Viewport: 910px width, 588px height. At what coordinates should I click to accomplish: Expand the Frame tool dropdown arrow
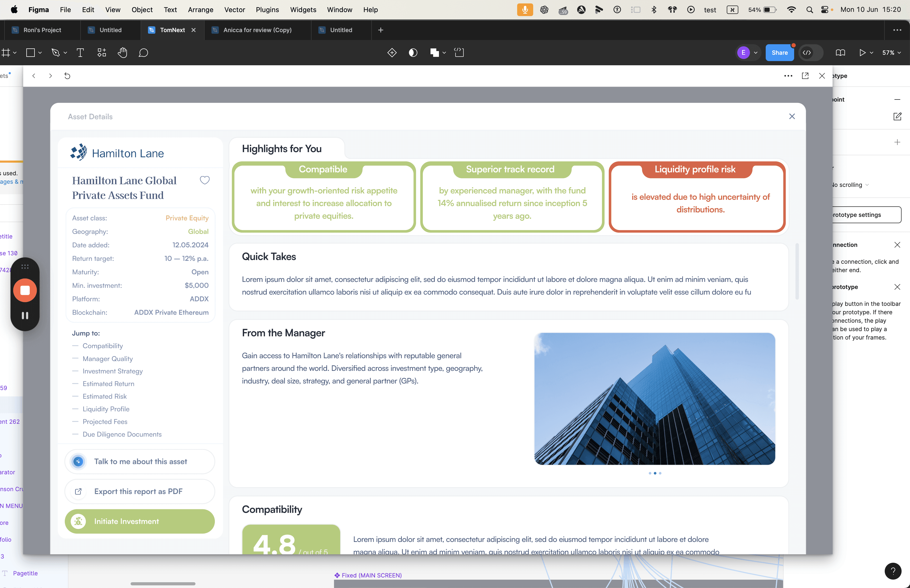[x=15, y=53]
